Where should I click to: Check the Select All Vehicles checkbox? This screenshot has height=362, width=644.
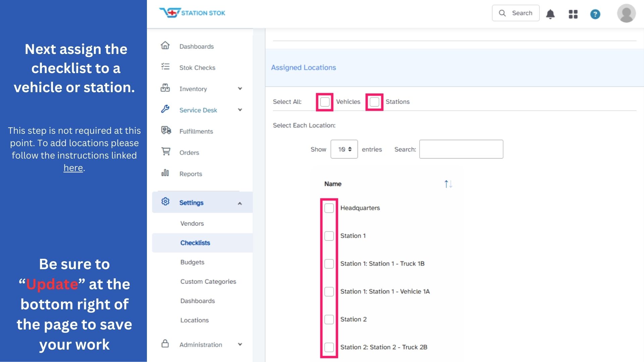point(325,102)
